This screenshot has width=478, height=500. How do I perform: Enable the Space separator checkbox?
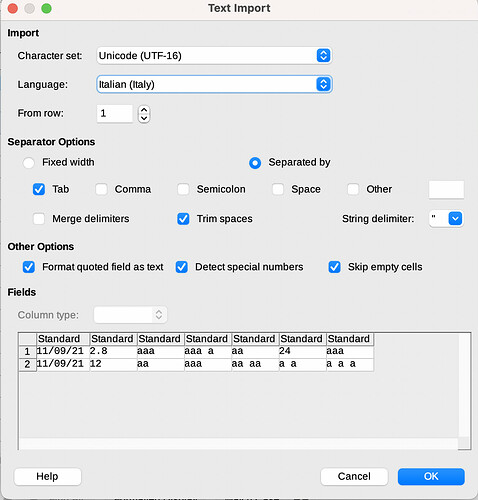pyautogui.click(x=278, y=189)
